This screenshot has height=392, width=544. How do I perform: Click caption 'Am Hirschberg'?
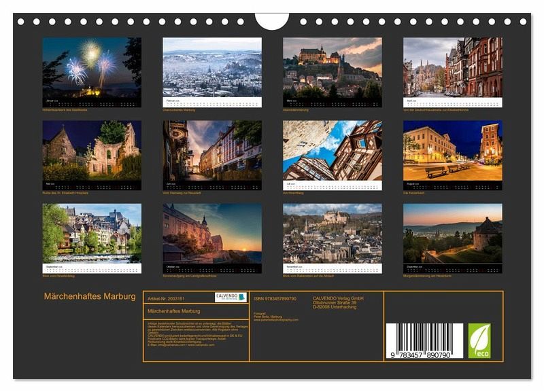[293, 193]
